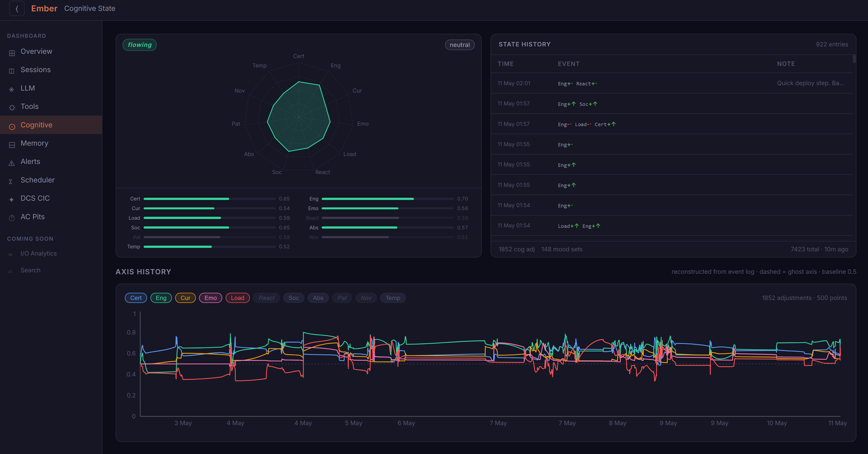Enable the Temp axis chip

pos(393,298)
